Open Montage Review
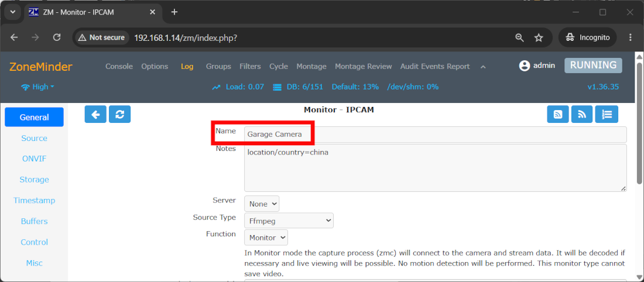 pos(364,66)
